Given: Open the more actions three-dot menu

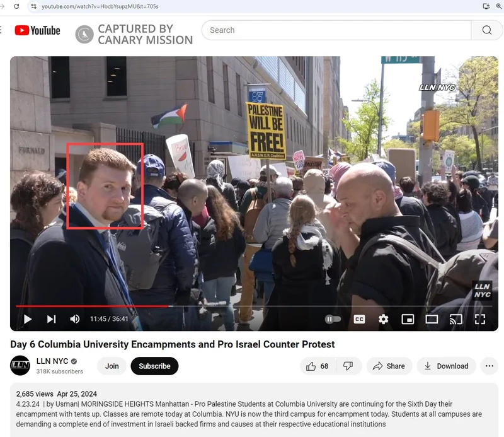Looking at the screenshot, I should [489, 366].
